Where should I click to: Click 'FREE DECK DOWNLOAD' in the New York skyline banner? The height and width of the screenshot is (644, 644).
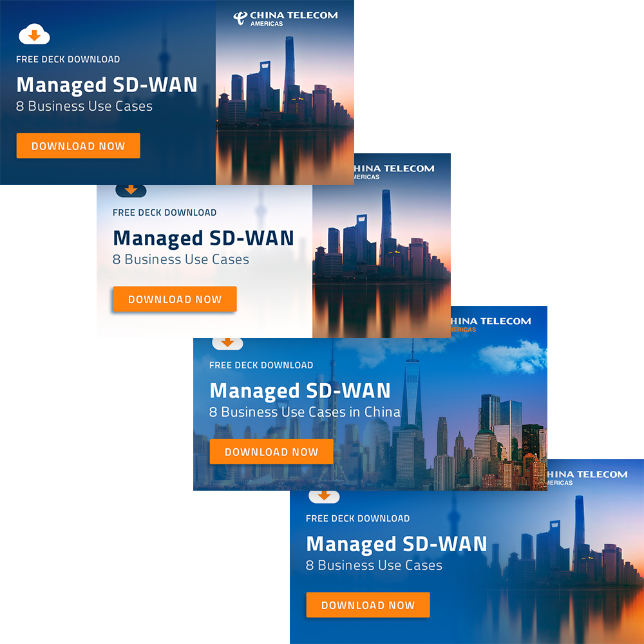pyautogui.click(x=261, y=365)
